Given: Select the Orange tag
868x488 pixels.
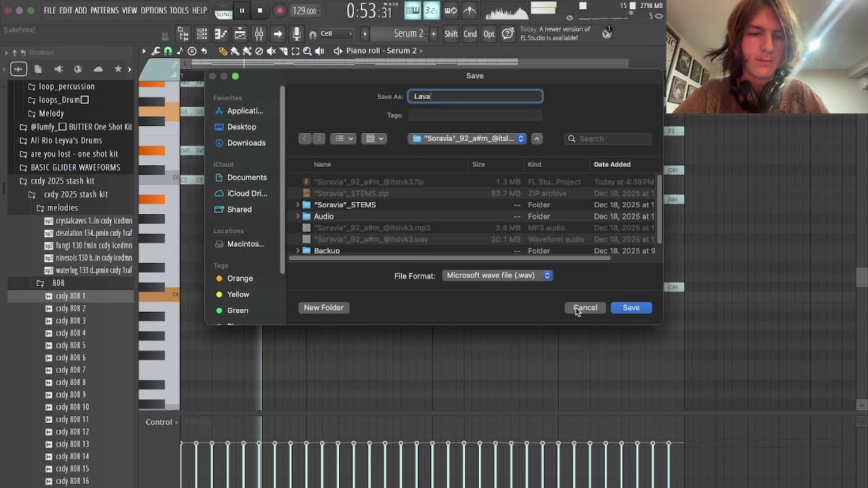Looking at the screenshot, I should [239, 279].
